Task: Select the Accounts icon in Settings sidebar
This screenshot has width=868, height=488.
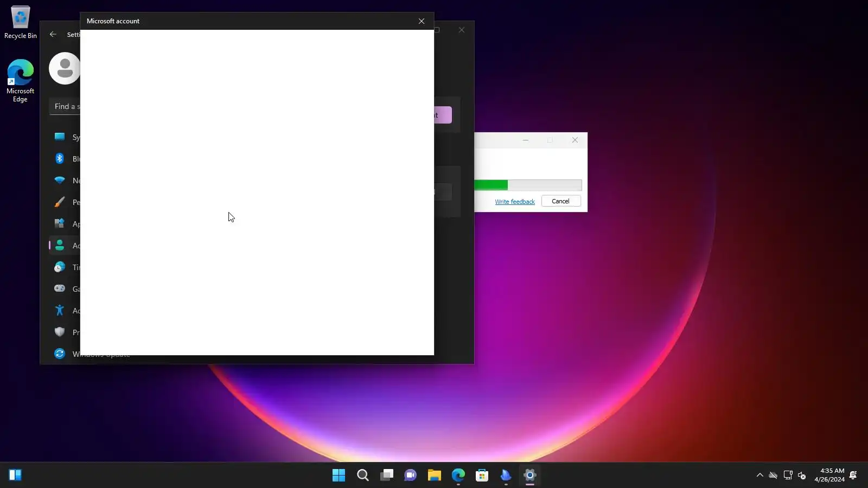Action: [x=60, y=246]
